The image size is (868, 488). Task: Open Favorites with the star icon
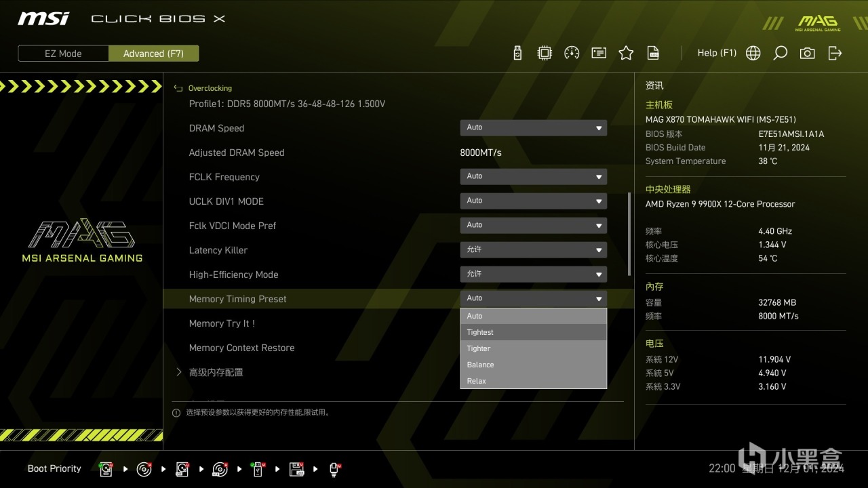click(626, 53)
